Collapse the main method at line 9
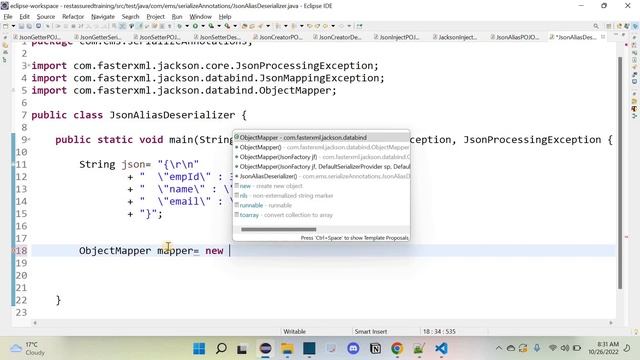 [x=29, y=140]
